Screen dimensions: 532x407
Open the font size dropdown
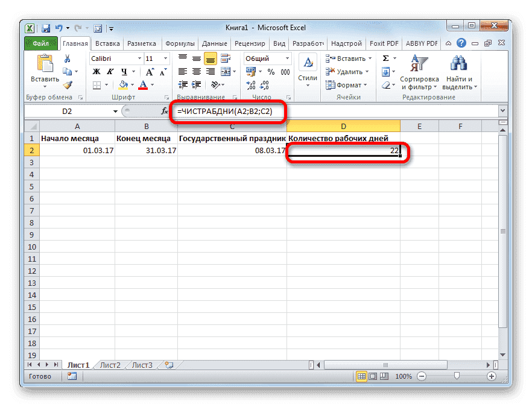tap(164, 58)
